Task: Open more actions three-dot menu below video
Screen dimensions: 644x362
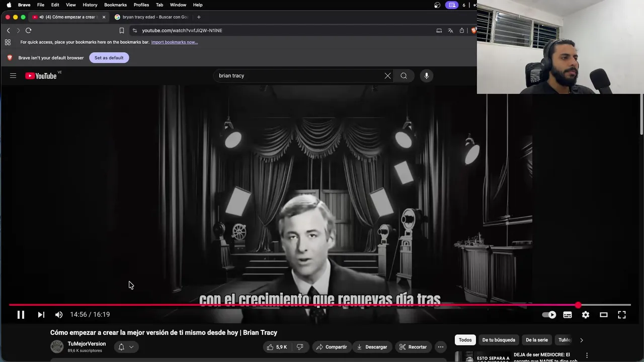Action: (441, 347)
